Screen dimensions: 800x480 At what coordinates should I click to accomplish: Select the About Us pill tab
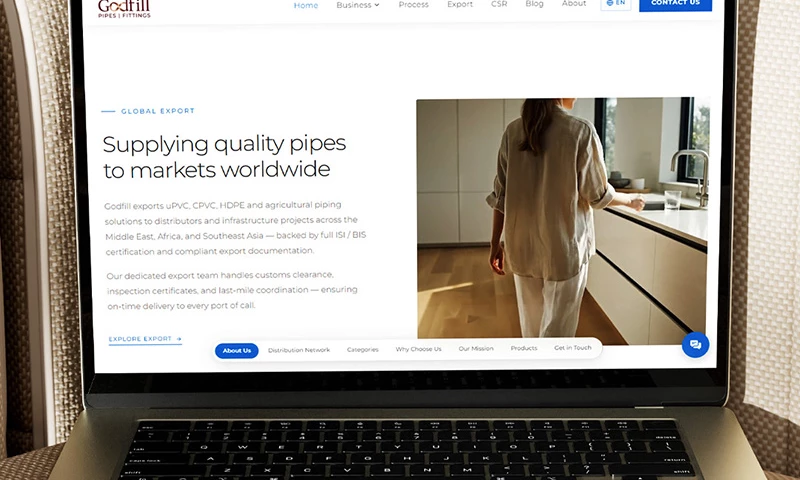click(237, 351)
